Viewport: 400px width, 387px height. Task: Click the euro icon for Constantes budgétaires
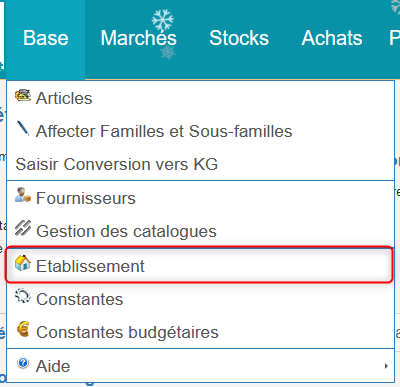(23, 329)
